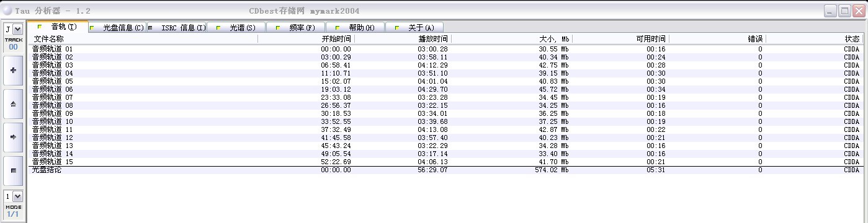
Task: Select row 音频轨道 03
Action: point(445,65)
